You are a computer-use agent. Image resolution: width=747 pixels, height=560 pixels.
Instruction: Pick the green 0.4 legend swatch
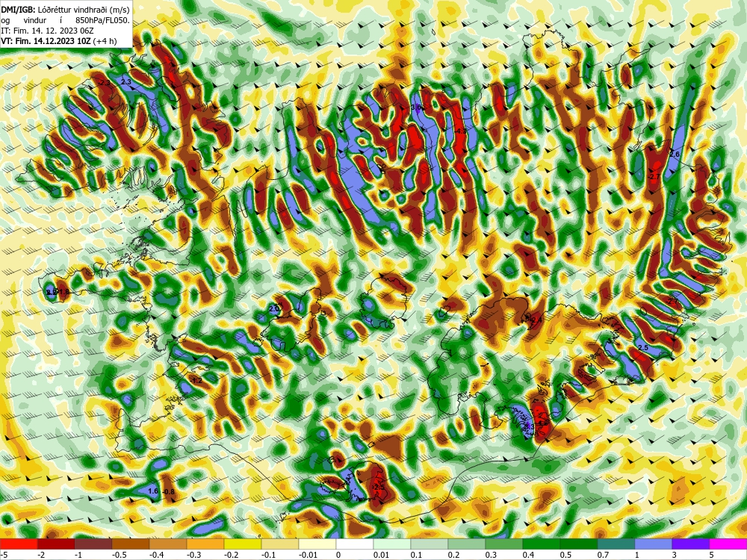point(542,544)
